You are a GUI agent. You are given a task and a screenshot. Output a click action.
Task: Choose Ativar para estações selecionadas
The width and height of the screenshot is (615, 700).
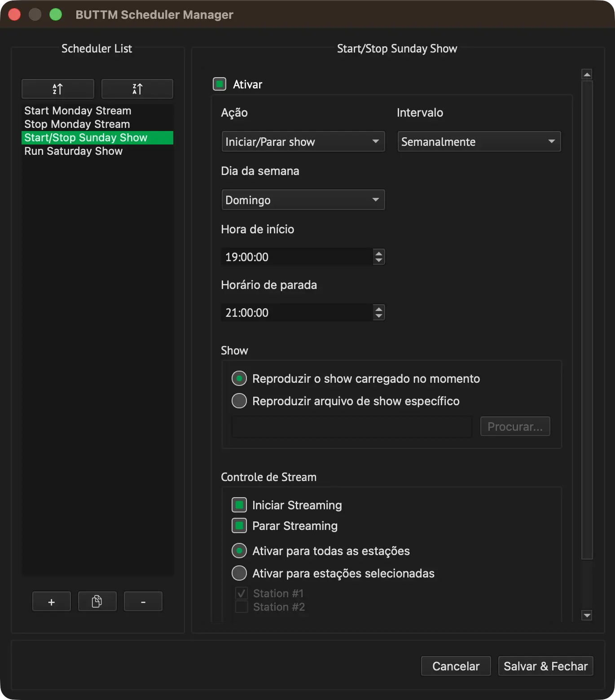pos(239,573)
